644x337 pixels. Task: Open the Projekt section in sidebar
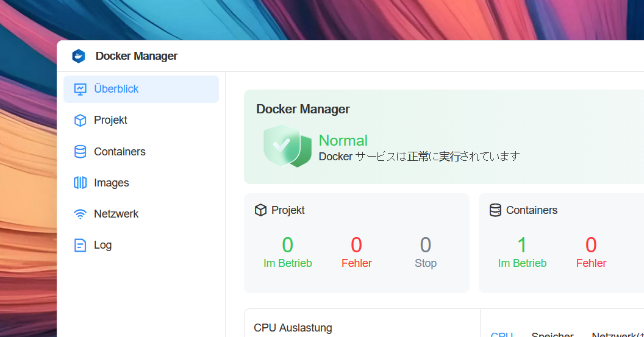point(141,120)
